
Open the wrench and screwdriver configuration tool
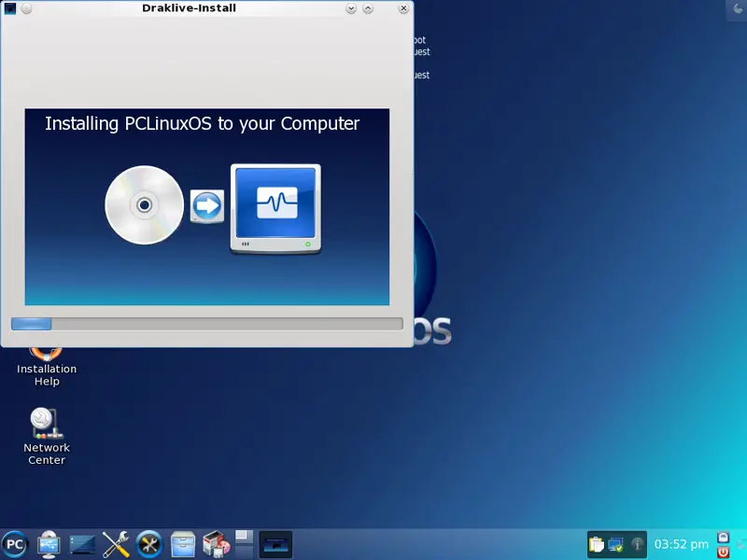click(x=116, y=544)
